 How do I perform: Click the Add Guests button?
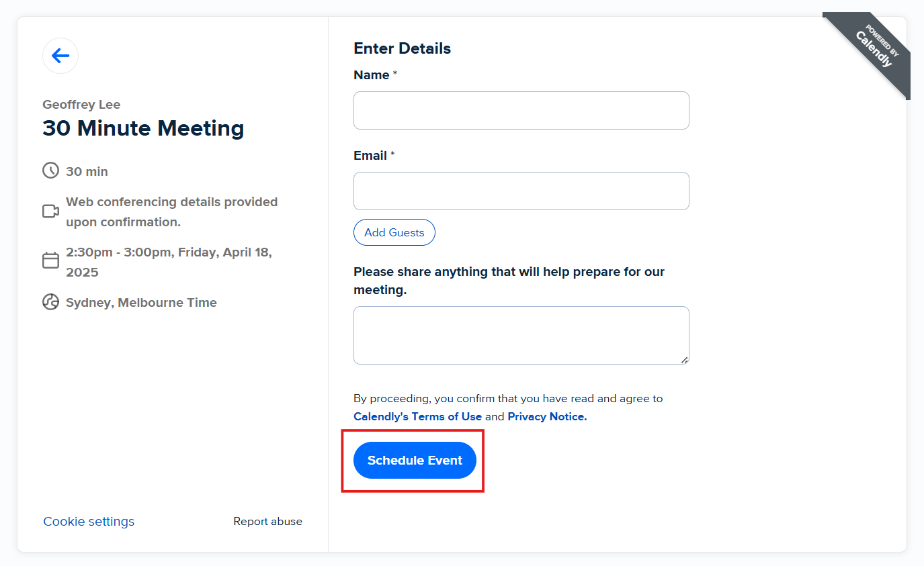[x=394, y=232]
